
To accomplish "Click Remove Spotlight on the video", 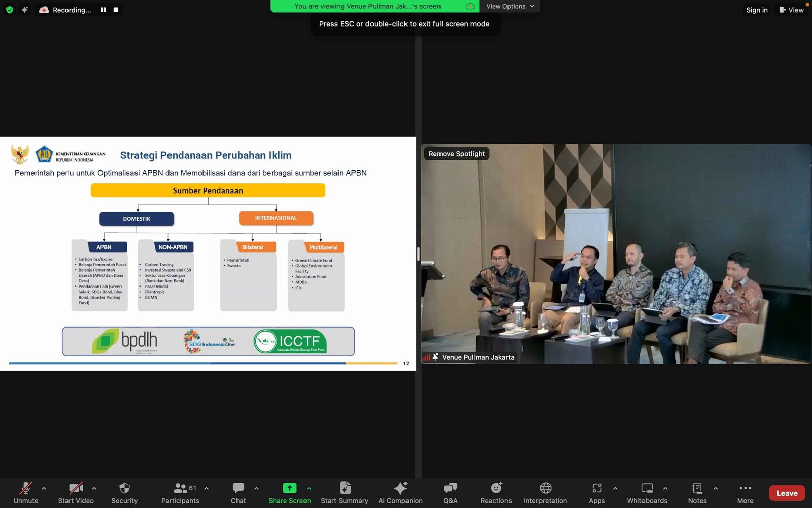I will 456,154.
